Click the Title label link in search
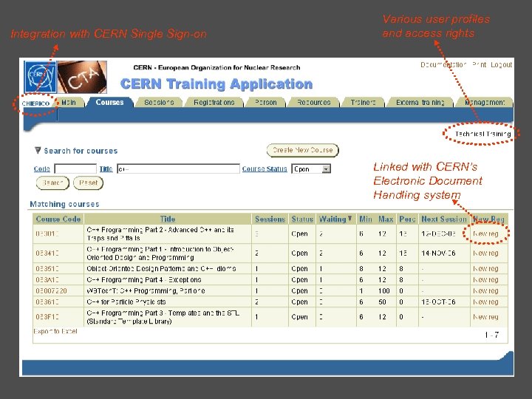Screen dimensions: 532x399 coord(106,168)
